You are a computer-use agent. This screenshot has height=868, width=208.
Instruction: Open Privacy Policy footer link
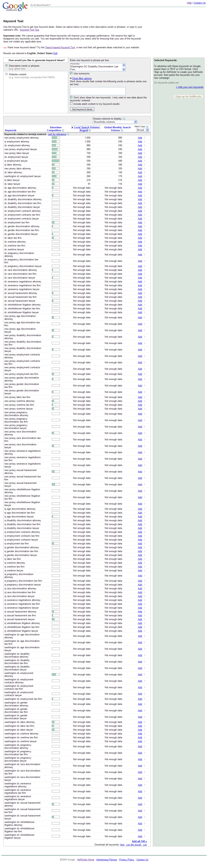click(127, 860)
